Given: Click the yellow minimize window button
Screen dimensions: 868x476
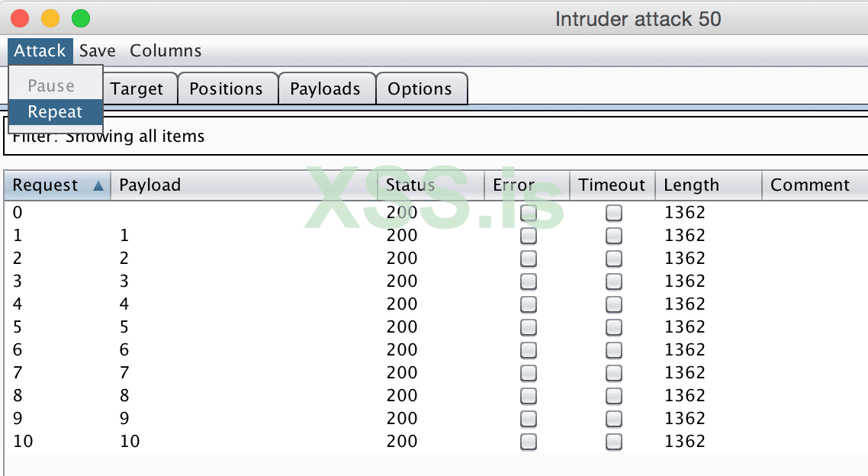Looking at the screenshot, I should coord(50,18).
